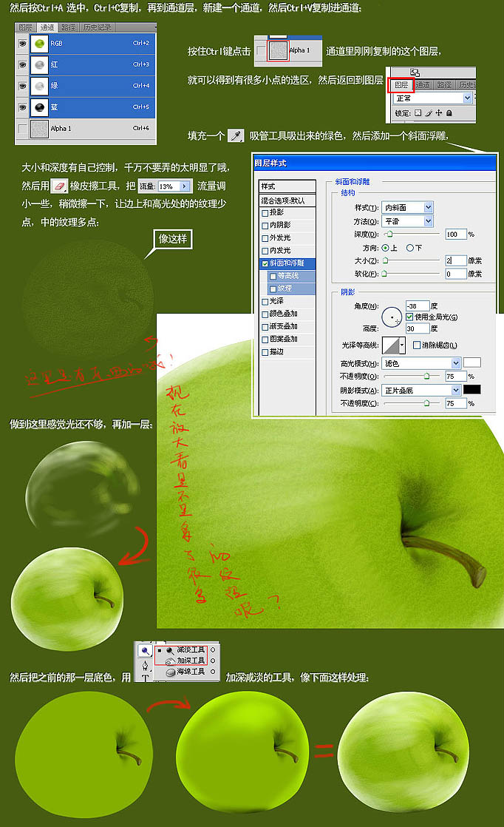Open the 样式 内斜面 dropdown
Viewport: 504px width, 827px height.
click(408, 207)
